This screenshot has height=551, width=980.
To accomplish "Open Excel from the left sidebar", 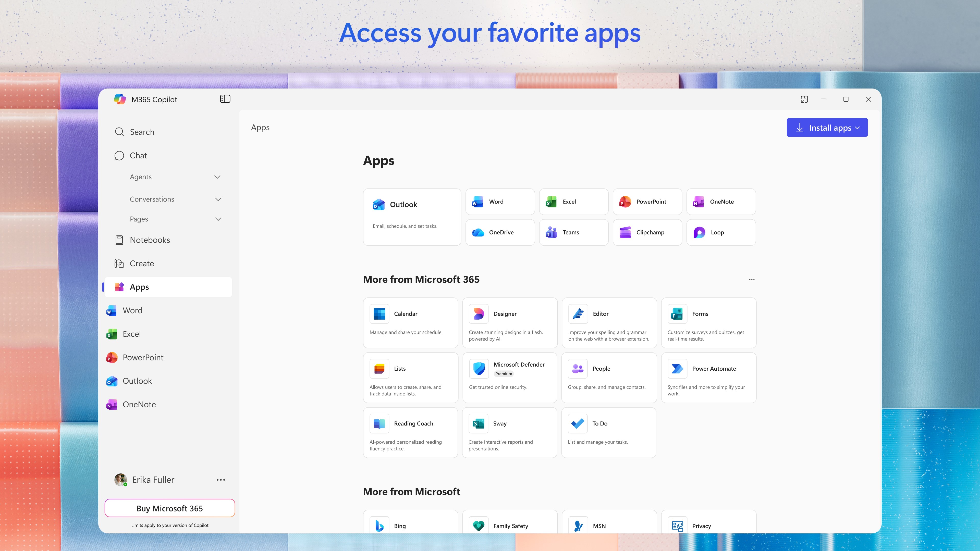I will pyautogui.click(x=131, y=334).
